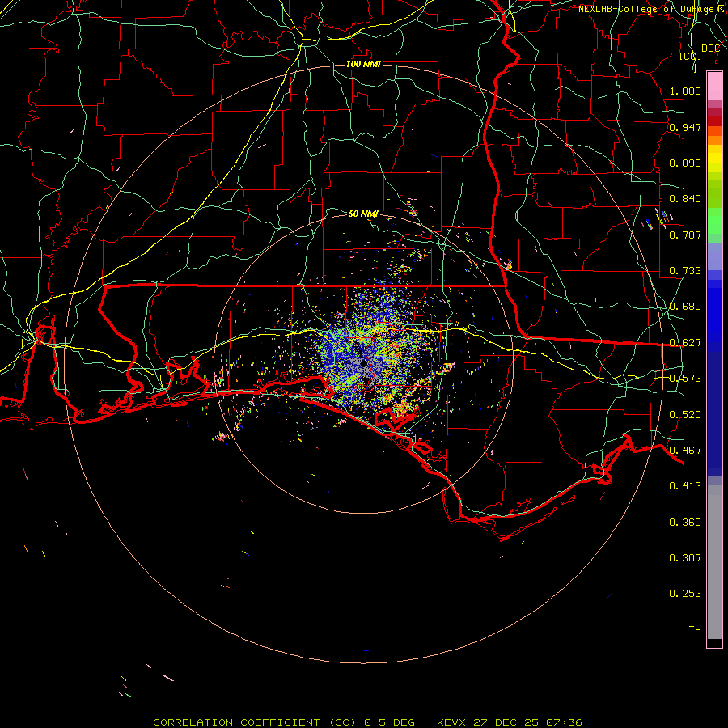Click the 0.253 scale value

tap(685, 594)
